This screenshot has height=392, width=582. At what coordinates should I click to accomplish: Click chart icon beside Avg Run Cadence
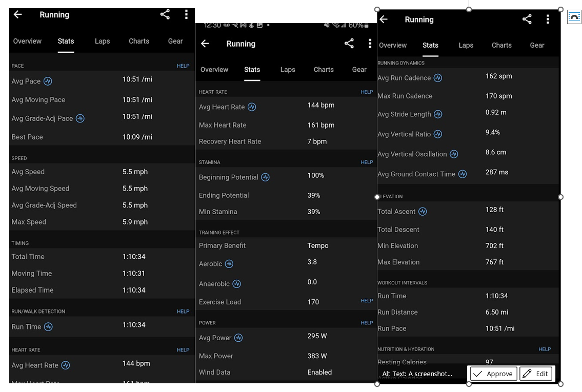point(438,78)
